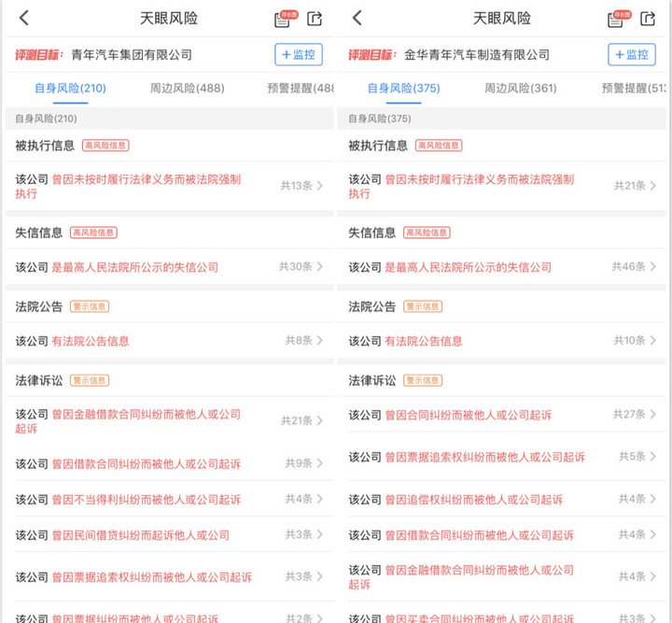672x623 pixels.
Task: Tap 高风险信息 tag beside right 被执行信息
Action: (439, 146)
